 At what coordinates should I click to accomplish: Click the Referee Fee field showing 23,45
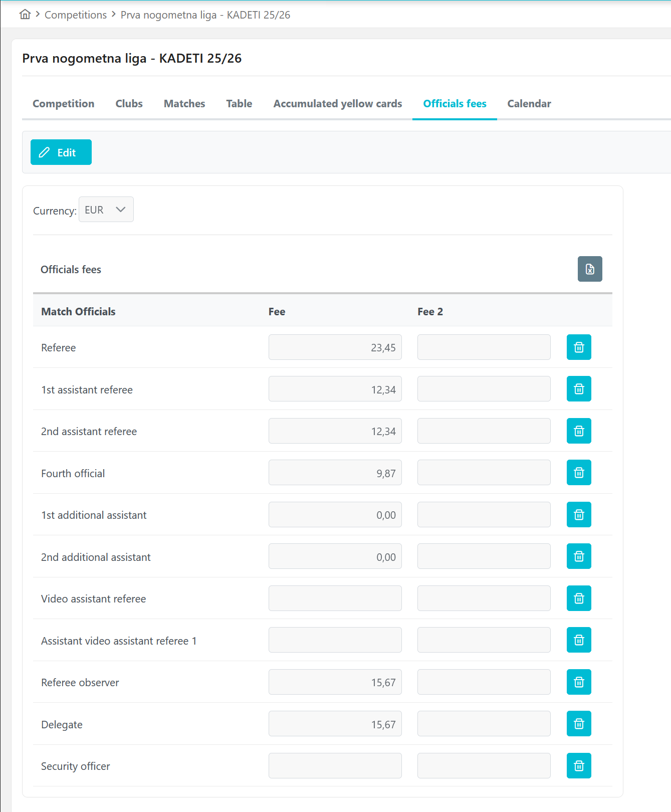pyautogui.click(x=335, y=347)
